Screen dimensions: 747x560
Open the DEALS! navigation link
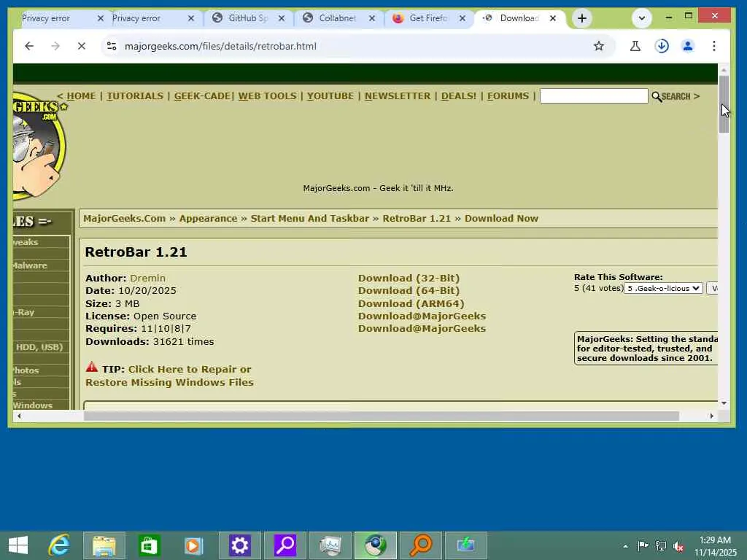(x=459, y=96)
